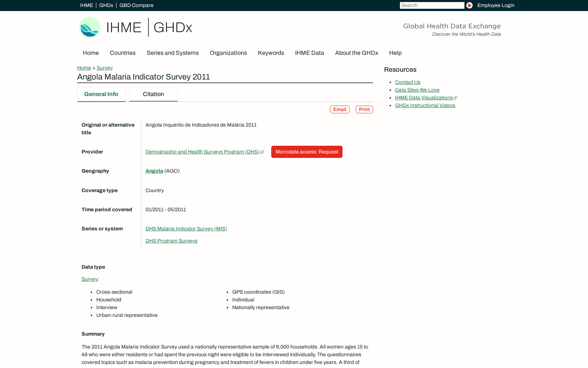588x368 pixels.
Task: Click the 'GPS coordinates (GIS)' list item
Action: (258, 292)
